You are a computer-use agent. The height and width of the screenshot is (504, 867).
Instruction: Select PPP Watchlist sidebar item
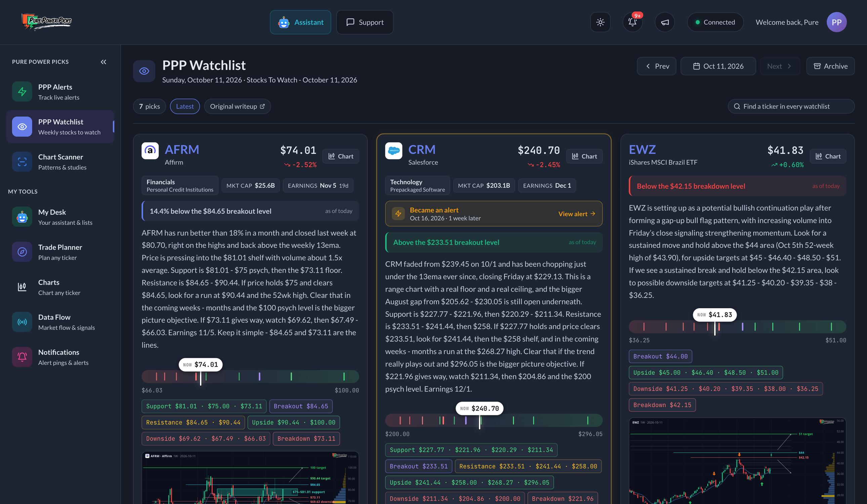[x=60, y=127]
